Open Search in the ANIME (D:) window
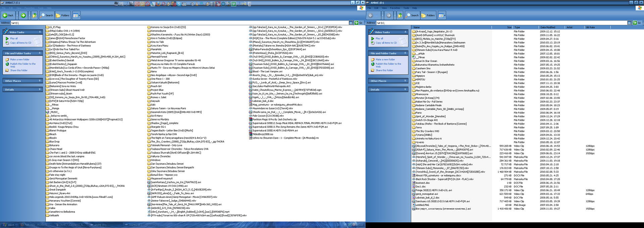The image size is (644, 228). click(412, 15)
